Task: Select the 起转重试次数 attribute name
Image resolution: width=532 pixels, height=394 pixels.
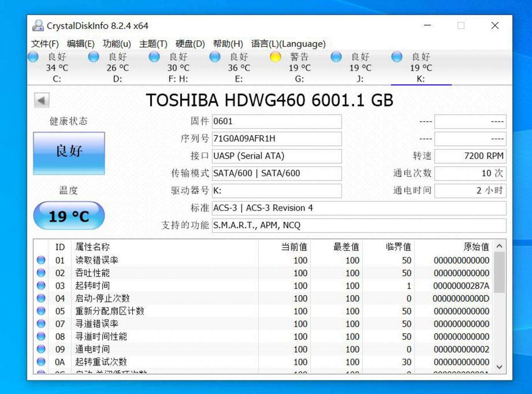Action: click(x=101, y=362)
